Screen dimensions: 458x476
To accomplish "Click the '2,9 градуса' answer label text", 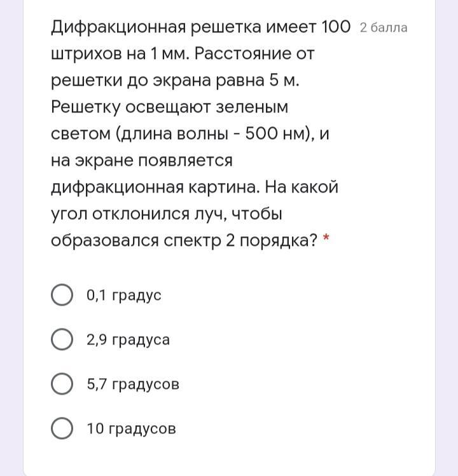I will (128, 340).
